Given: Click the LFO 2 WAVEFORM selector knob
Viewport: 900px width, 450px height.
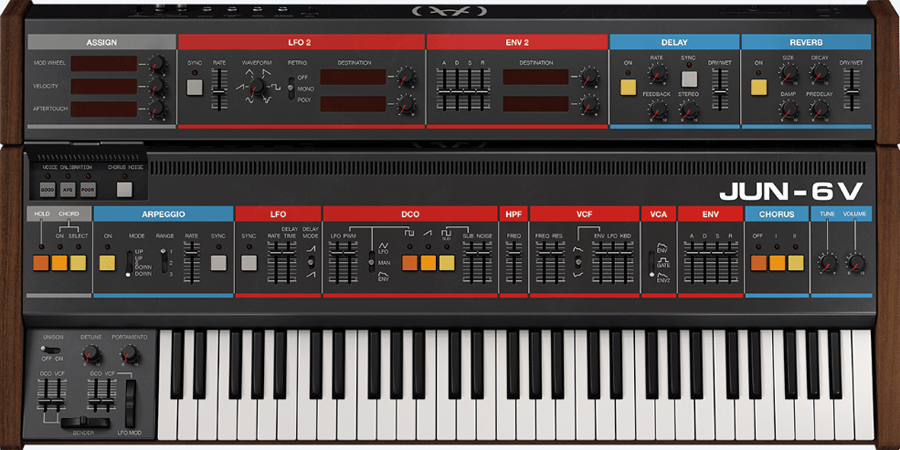Looking at the screenshot, I should [x=258, y=87].
